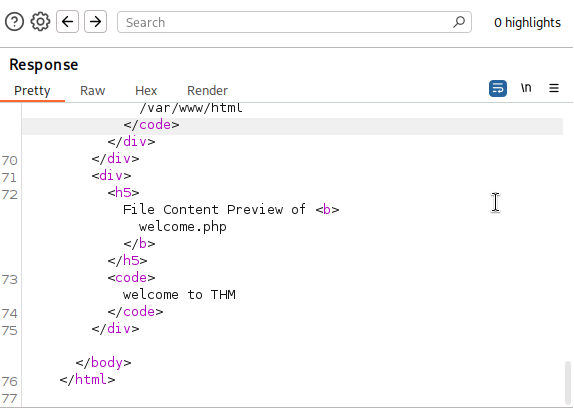Viewport: 574px width, 409px height.
Task: Click the magnifier icon in search box
Action: click(x=459, y=22)
